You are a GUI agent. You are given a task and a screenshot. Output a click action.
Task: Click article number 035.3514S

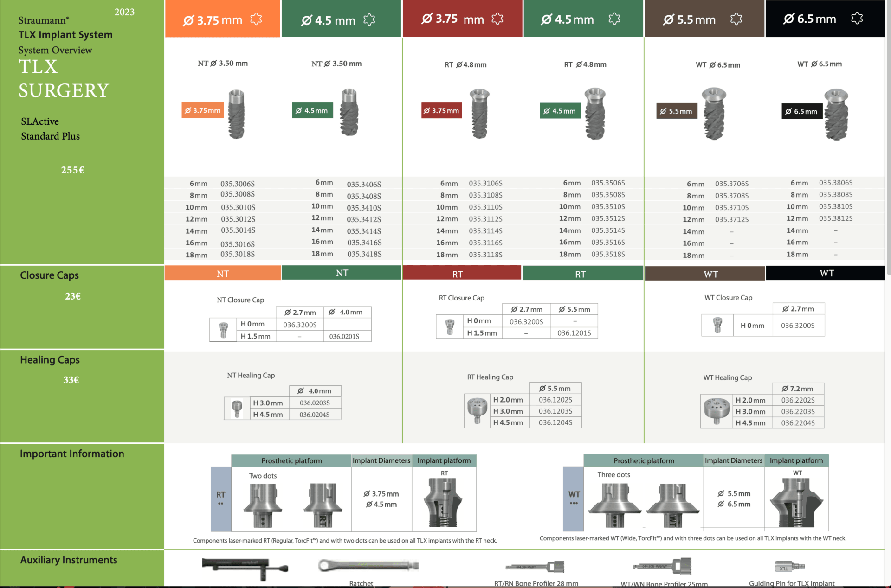point(608,230)
